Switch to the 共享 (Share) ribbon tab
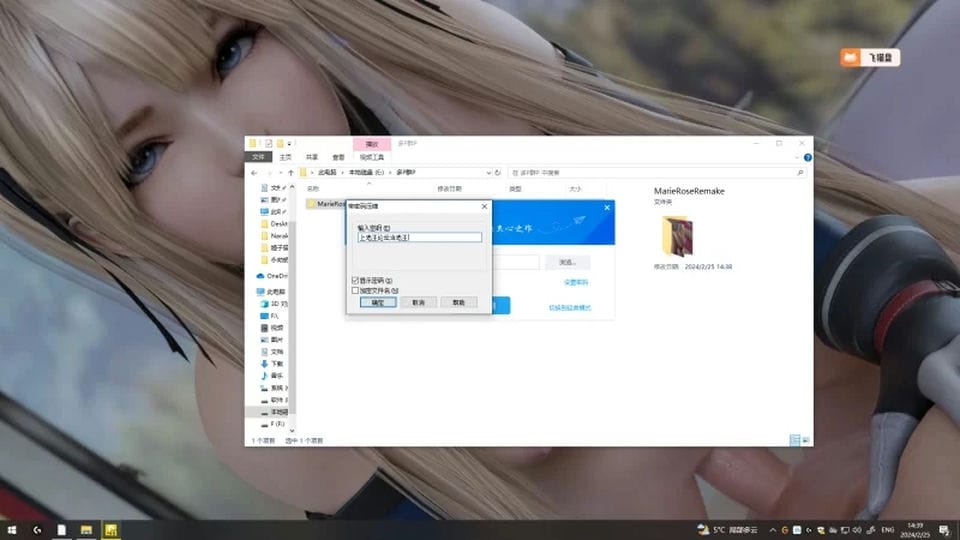This screenshot has width=960, height=540. 312,157
